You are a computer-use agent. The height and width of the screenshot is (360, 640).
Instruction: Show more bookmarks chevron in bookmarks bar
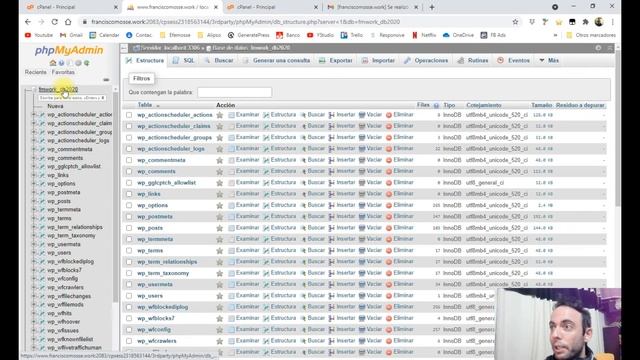555,35
